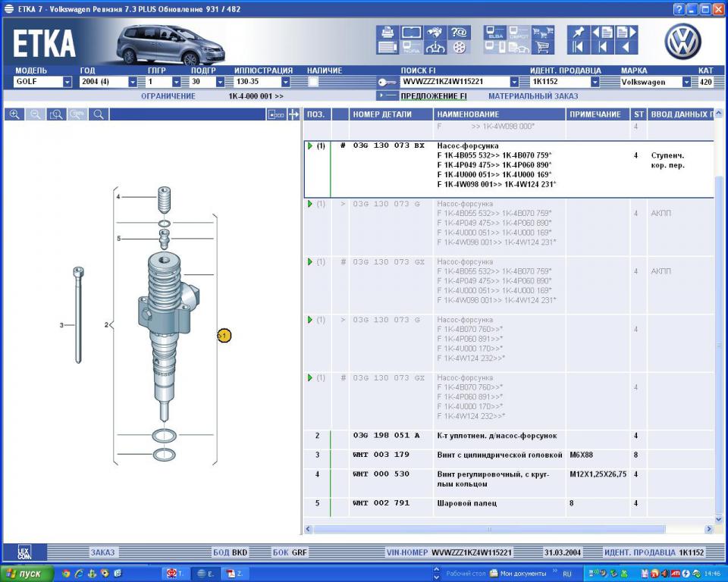Click the НАИМЕНОВАНИЕ column header

pos(500,114)
